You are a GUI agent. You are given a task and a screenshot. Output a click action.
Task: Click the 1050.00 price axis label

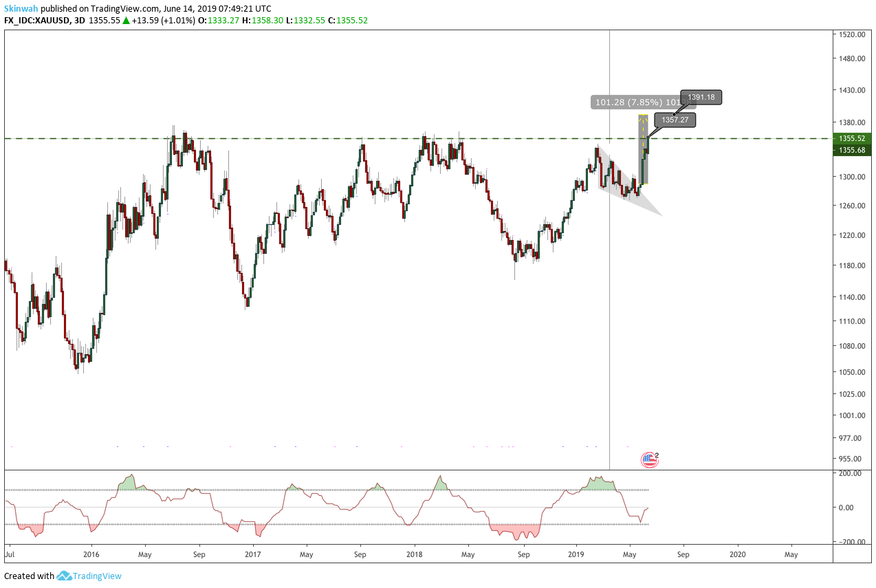[x=851, y=372]
